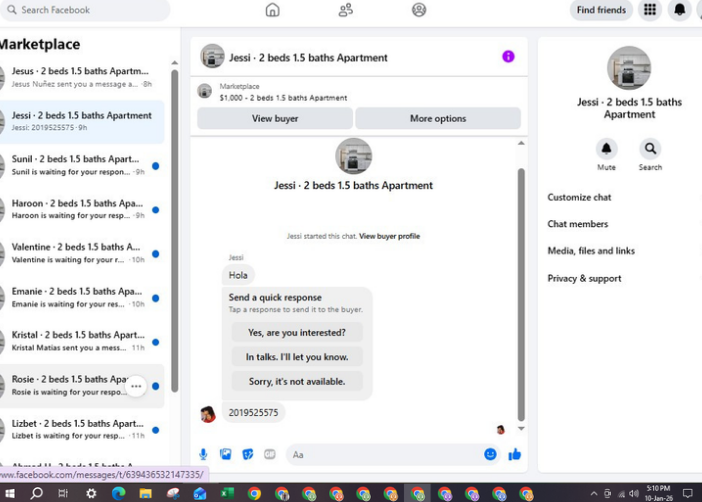The image size is (702, 502).
Task: Open Task View on taskbar
Action: pos(63,493)
